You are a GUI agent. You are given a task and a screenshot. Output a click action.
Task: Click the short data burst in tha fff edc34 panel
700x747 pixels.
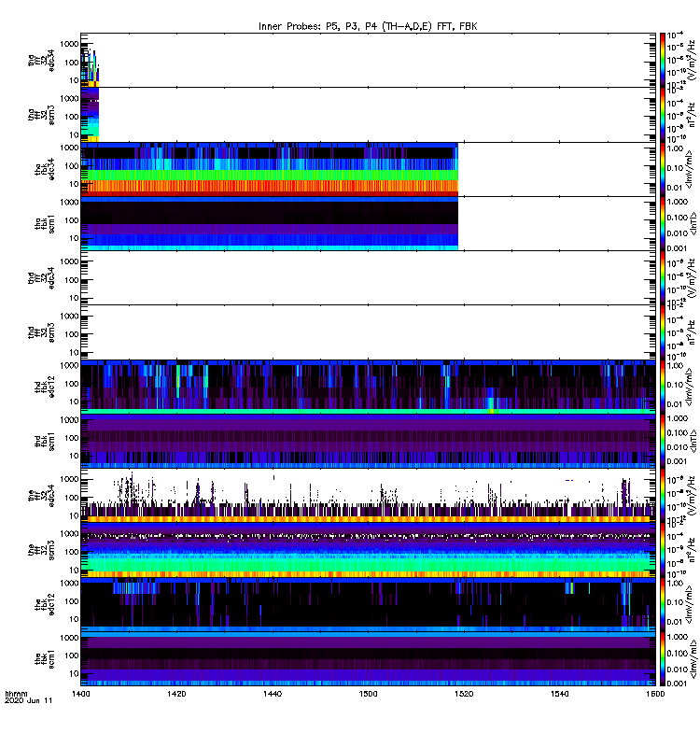(x=90, y=66)
